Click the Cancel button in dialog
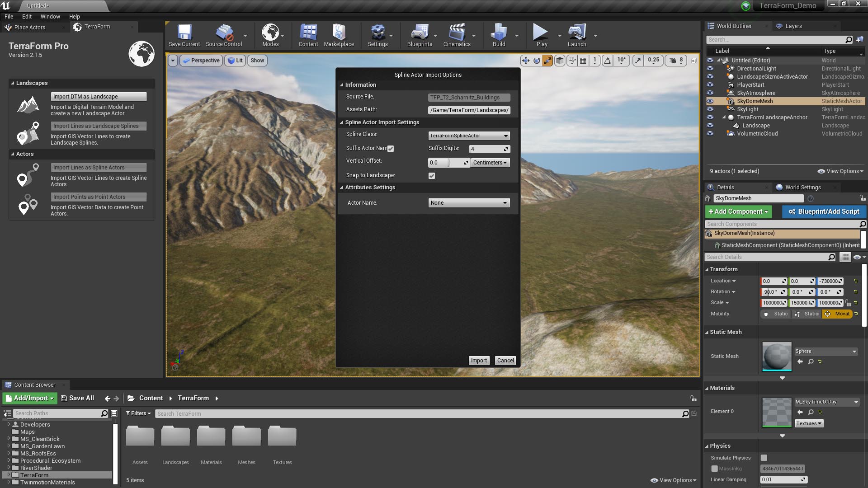Viewport: 868px width, 488px height. (x=505, y=361)
